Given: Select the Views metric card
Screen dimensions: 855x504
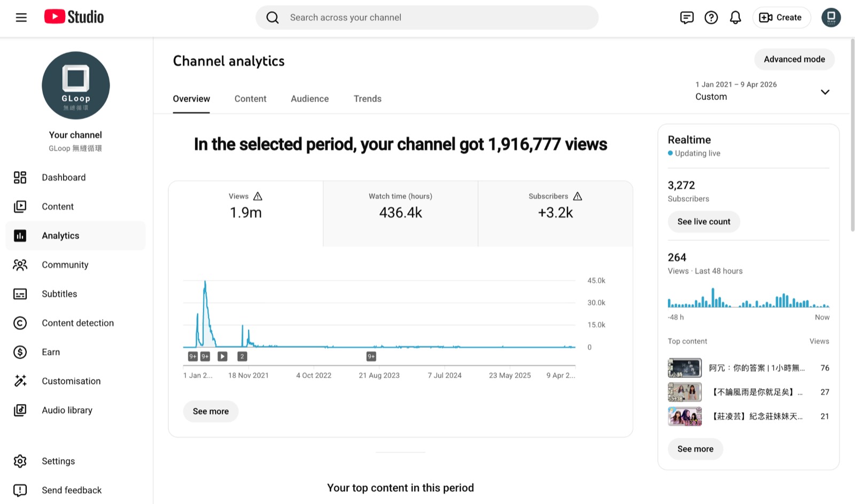Looking at the screenshot, I should pos(246,213).
